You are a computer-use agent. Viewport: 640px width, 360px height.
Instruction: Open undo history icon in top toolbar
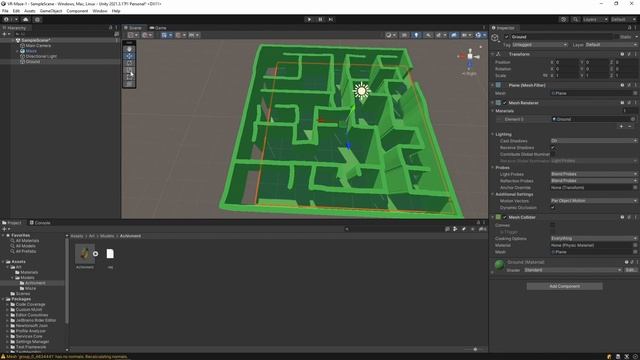(563, 19)
